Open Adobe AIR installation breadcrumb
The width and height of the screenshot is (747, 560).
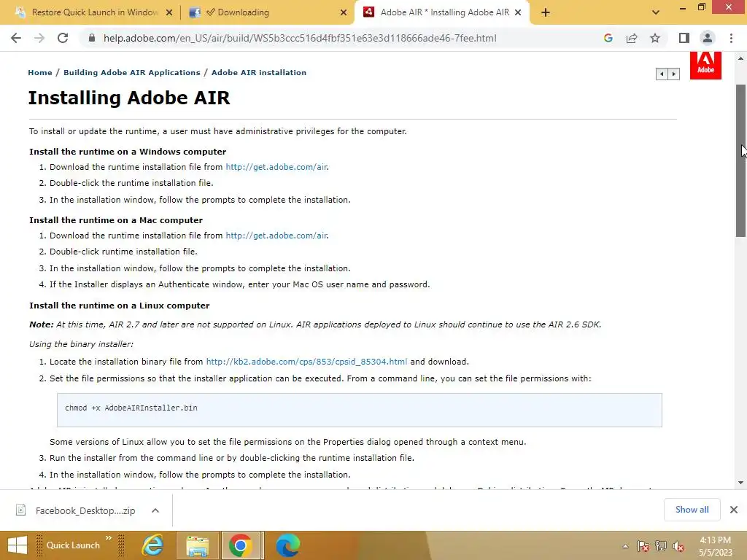tap(259, 72)
